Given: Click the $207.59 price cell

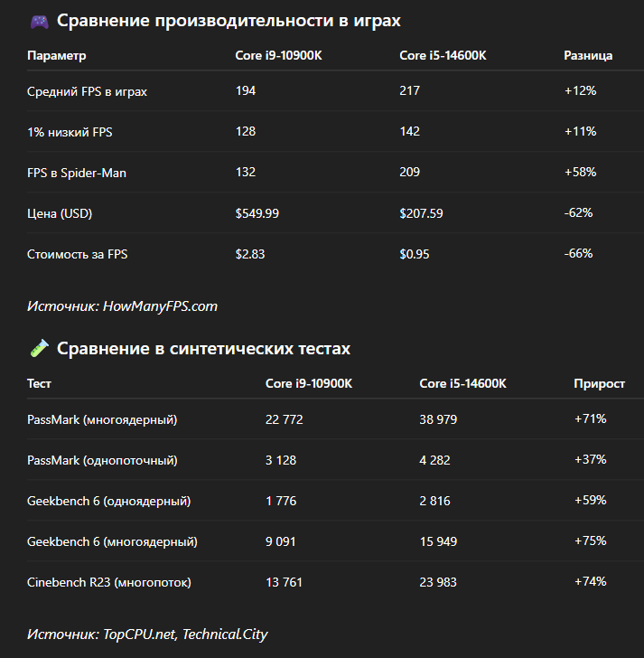Looking at the screenshot, I should (x=421, y=213).
